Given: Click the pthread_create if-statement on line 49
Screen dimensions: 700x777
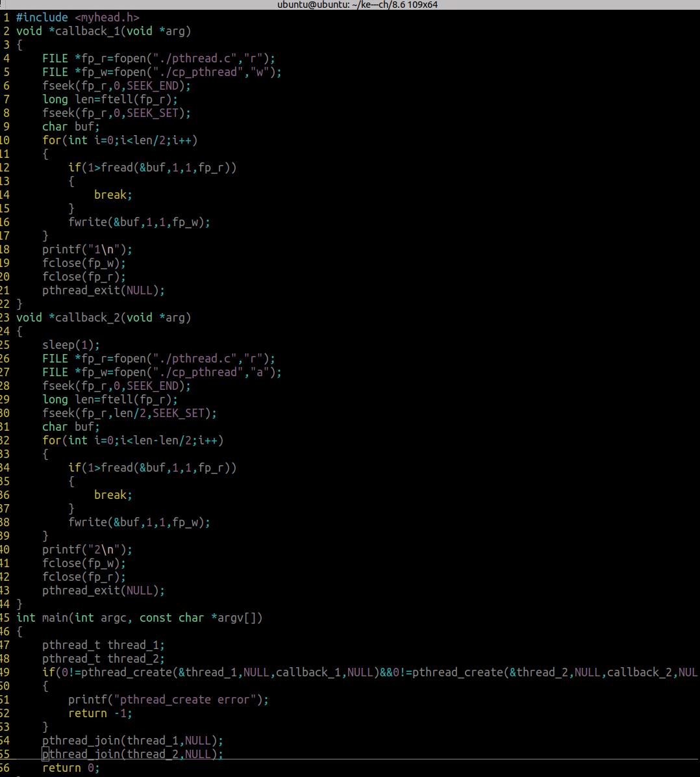Looking at the screenshot, I should point(370,672).
